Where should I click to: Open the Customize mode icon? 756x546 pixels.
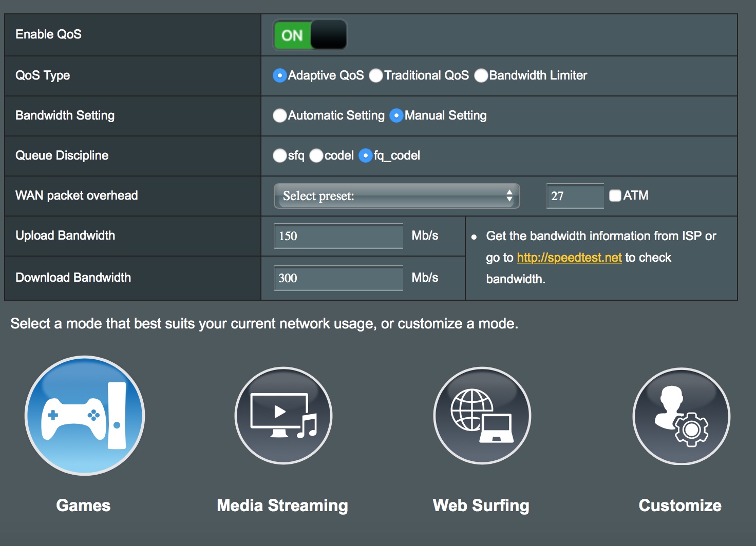point(681,416)
